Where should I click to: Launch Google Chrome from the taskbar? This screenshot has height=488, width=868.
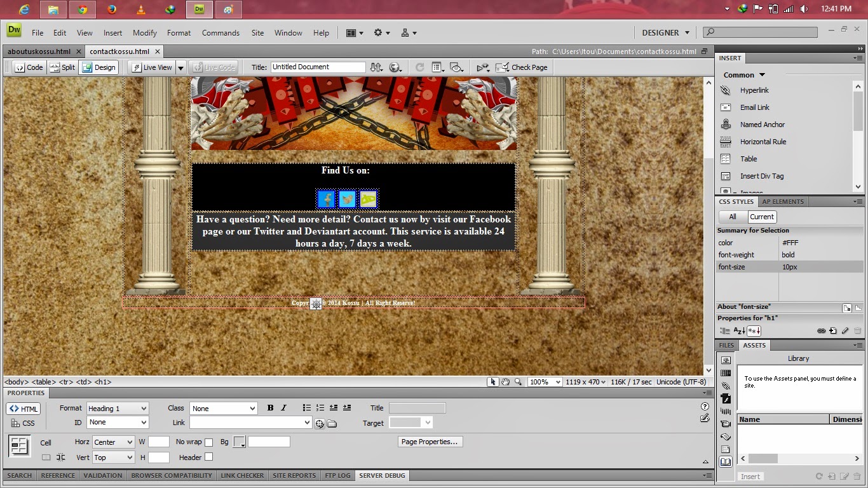[x=83, y=10]
